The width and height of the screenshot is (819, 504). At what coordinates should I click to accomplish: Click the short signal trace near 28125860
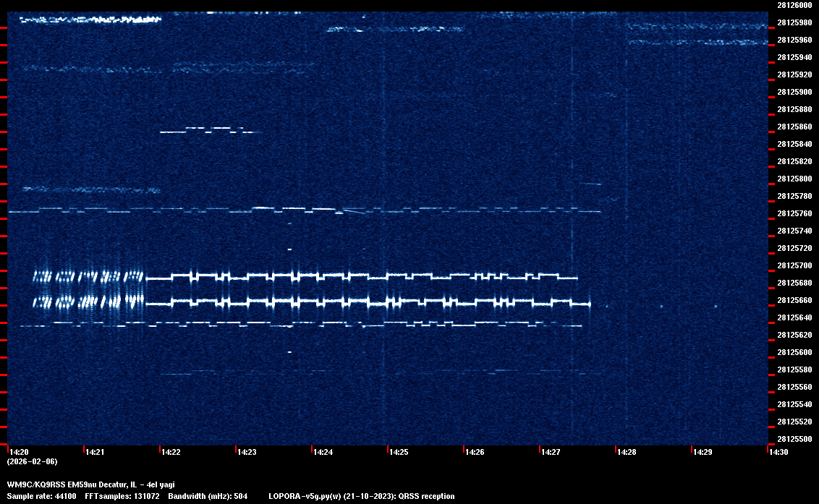click(210, 130)
